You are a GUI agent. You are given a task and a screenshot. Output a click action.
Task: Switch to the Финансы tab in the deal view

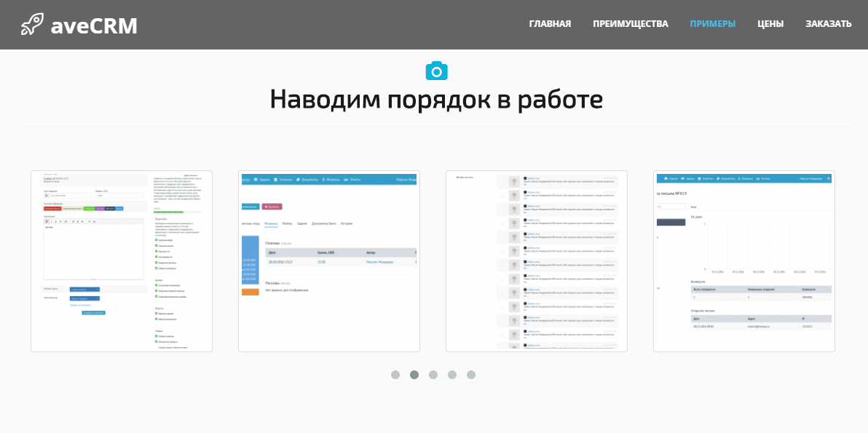[x=271, y=223]
